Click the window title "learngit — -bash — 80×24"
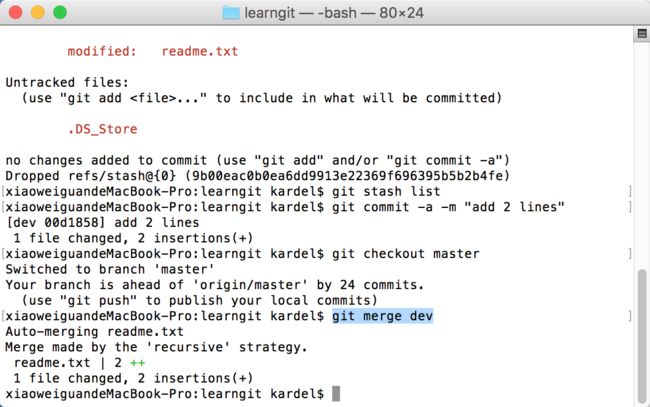This screenshot has height=407, width=650. [334, 13]
